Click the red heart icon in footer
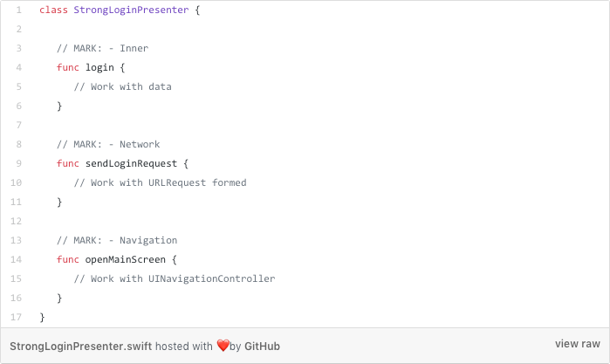The image size is (610, 364). click(x=223, y=346)
